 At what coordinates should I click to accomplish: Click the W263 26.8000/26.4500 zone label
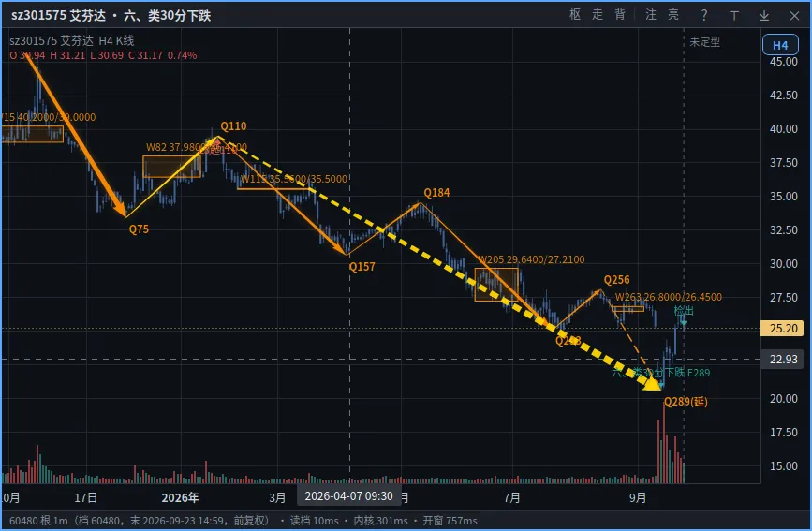(668, 297)
